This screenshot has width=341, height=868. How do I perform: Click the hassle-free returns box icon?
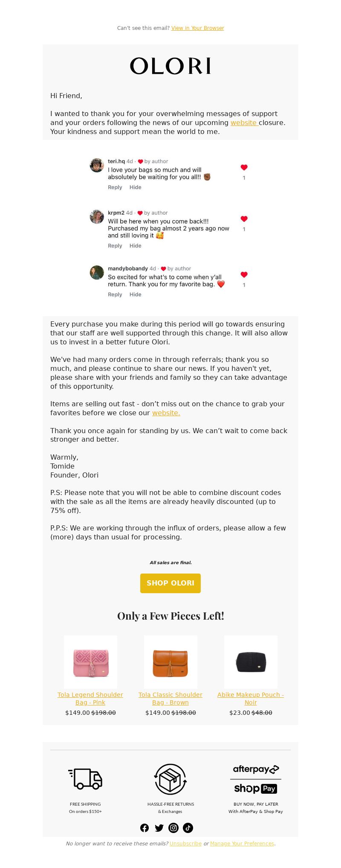[x=170, y=779]
